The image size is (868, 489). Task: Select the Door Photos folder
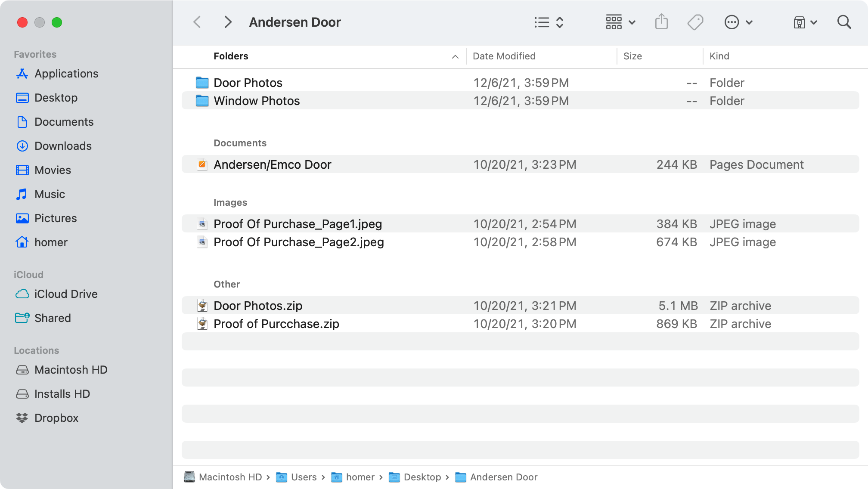point(520,83)
